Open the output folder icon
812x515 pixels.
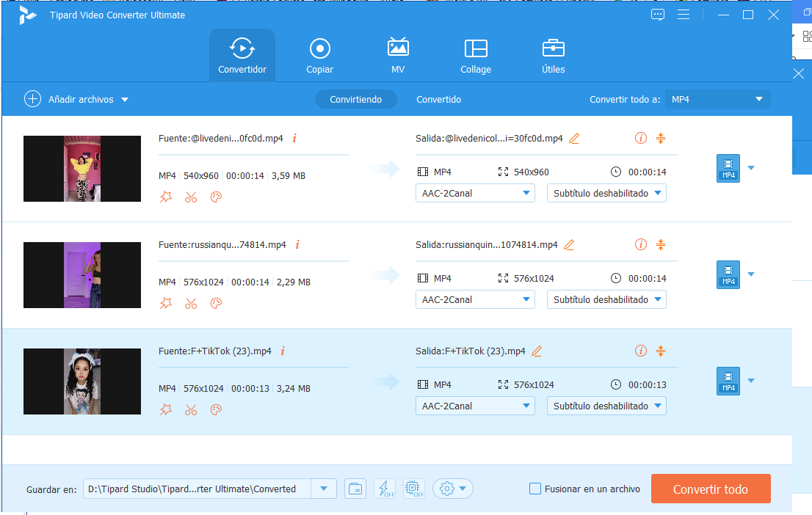pyautogui.click(x=355, y=489)
